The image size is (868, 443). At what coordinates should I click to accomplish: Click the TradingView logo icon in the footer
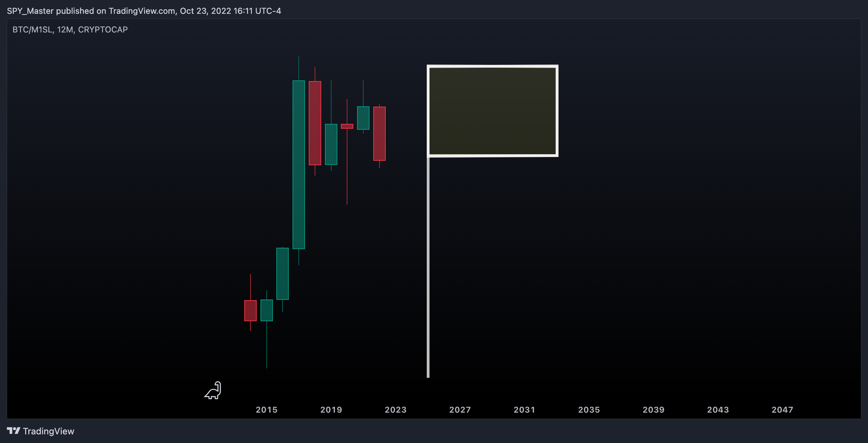pos(13,431)
